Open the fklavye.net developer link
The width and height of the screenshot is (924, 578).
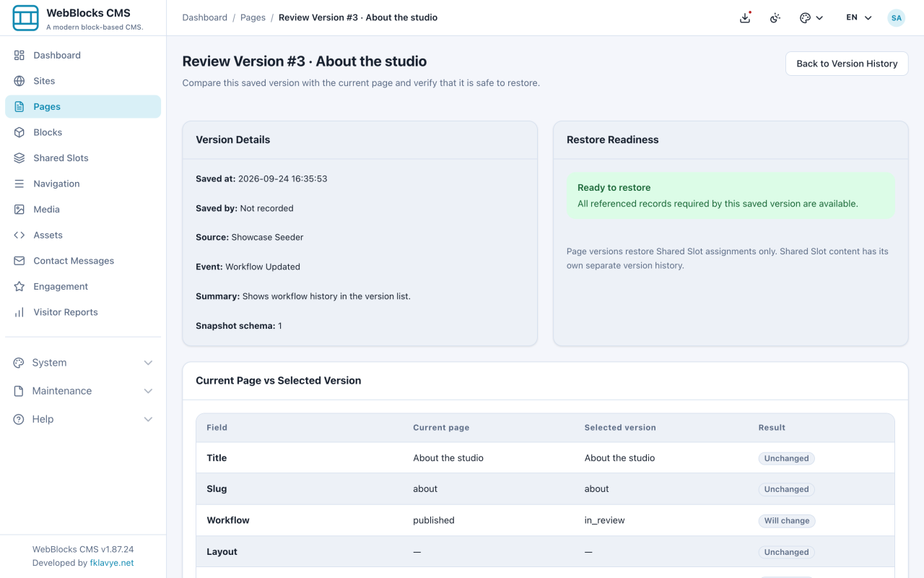(112, 563)
